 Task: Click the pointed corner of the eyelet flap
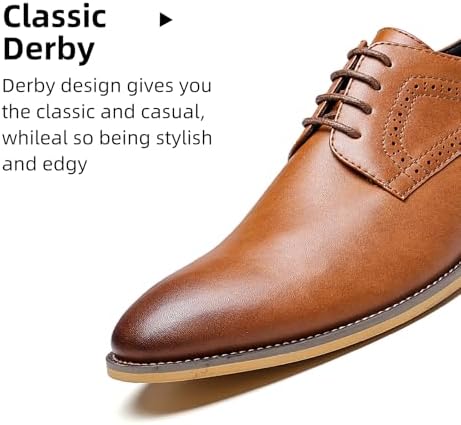point(403,195)
